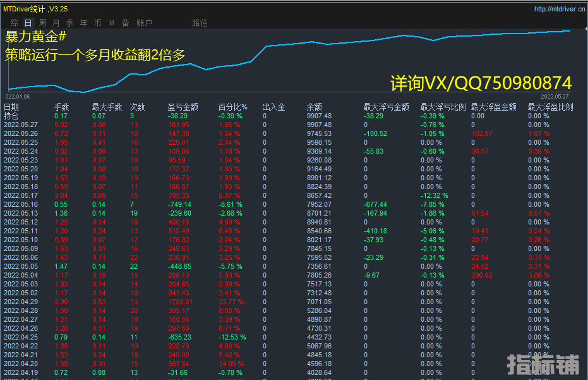Click lots value 2.90
Image resolution: width=588 pixels, height=380 pixels.
pos(61,302)
